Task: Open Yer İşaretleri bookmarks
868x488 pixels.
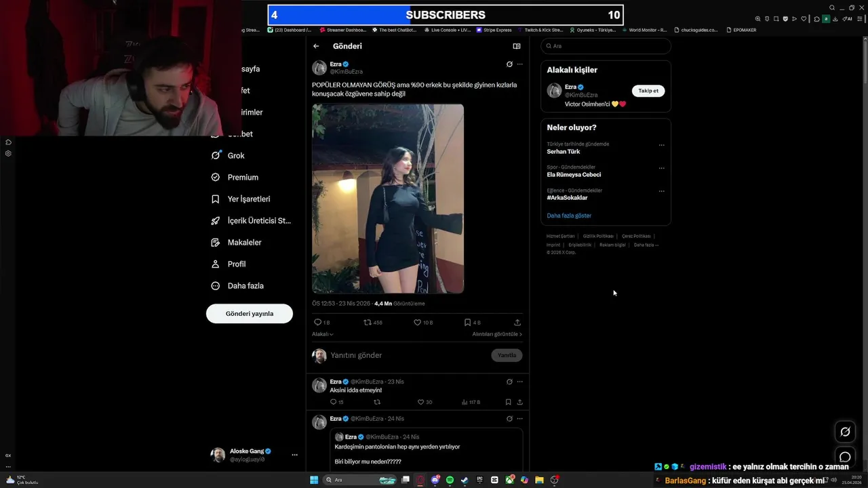Action: pyautogui.click(x=240, y=199)
